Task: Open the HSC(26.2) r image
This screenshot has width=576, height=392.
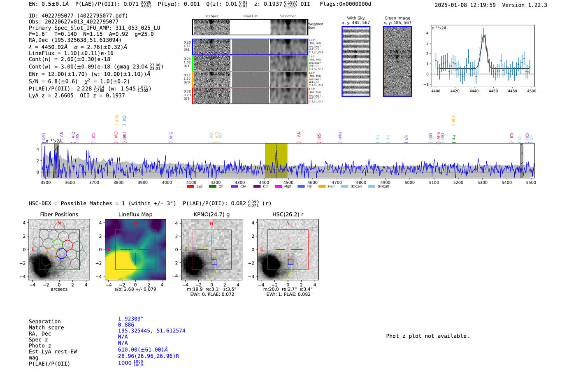Action: pyautogui.click(x=288, y=250)
